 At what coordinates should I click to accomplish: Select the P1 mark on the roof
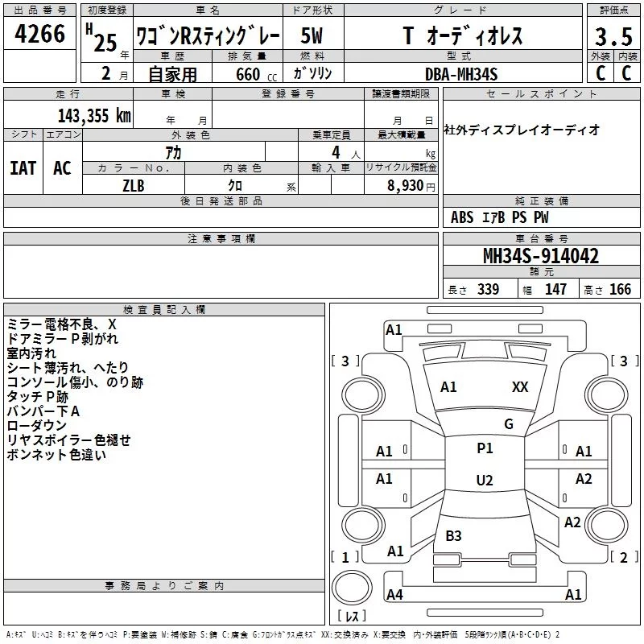(x=485, y=448)
